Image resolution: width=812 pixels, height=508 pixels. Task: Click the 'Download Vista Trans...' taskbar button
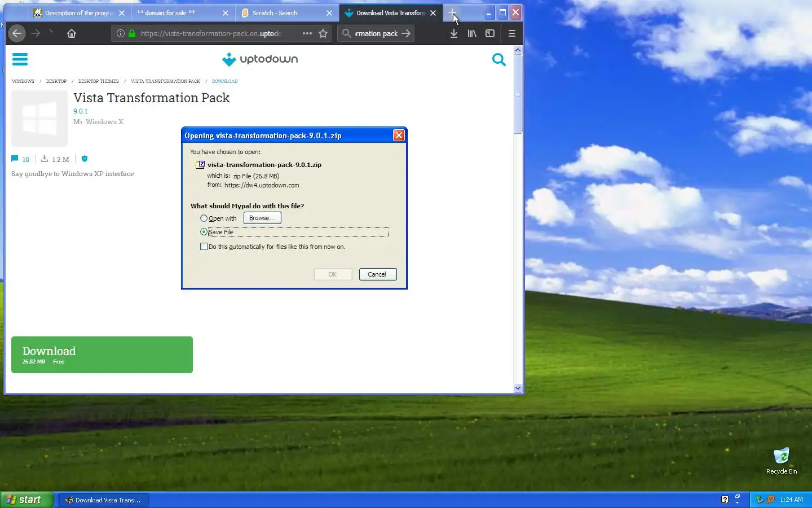tap(104, 500)
